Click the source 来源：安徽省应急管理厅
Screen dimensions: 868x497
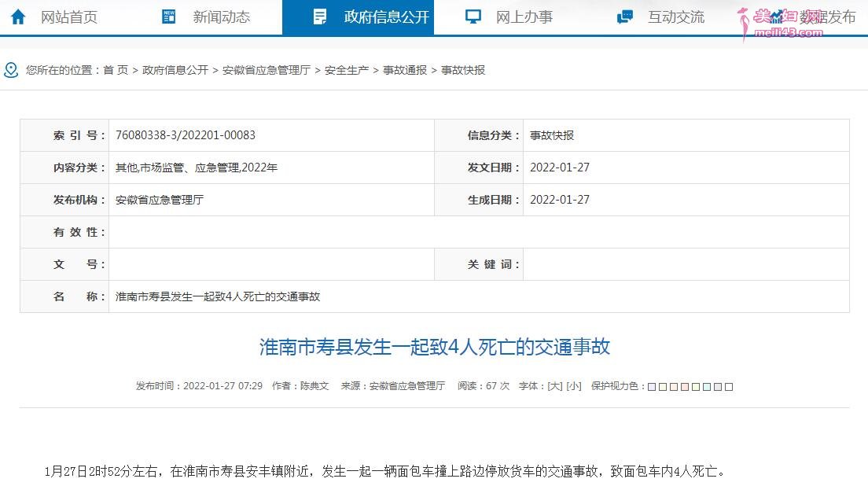pyautogui.click(x=393, y=386)
